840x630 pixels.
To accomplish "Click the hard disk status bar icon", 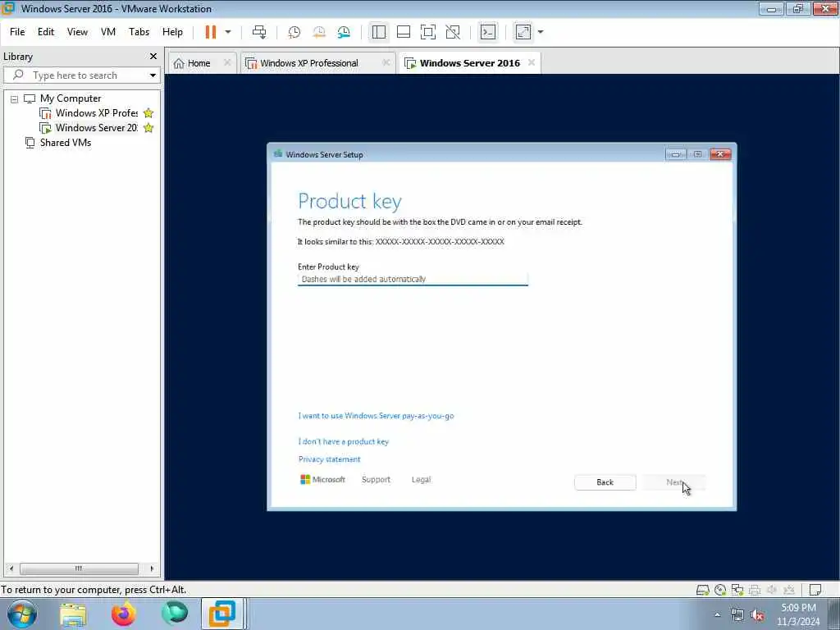I will 703,590.
